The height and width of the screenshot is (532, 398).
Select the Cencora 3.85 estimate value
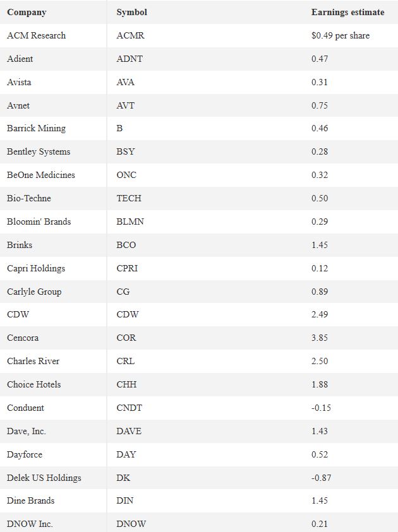tap(320, 338)
